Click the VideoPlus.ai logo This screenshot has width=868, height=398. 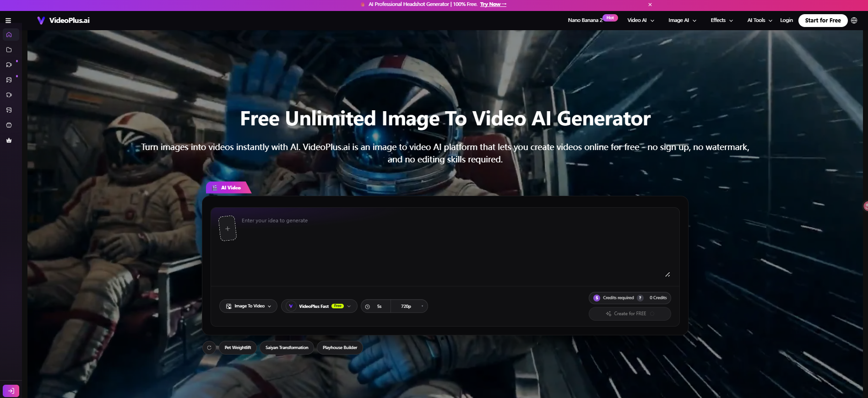click(64, 21)
